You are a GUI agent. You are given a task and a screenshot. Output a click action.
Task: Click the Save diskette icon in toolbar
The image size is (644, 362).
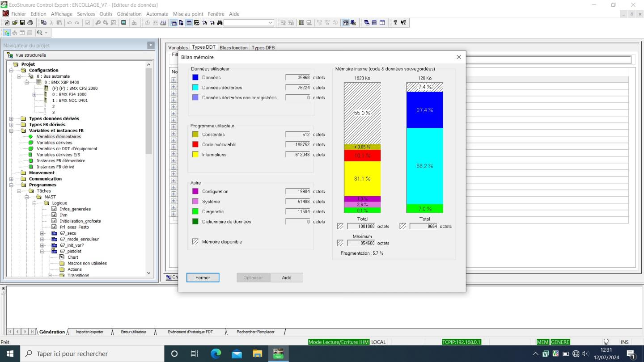coord(22,23)
